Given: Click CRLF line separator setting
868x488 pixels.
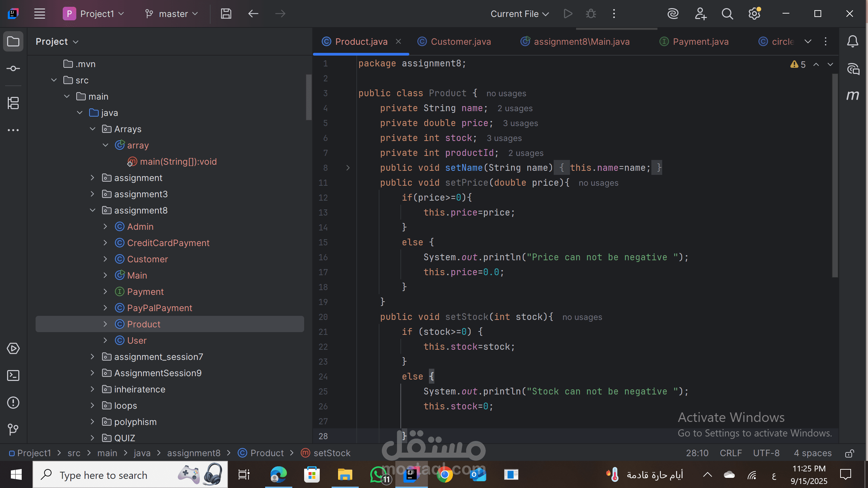Looking at the screenshot, I should (x=731, y=453).
